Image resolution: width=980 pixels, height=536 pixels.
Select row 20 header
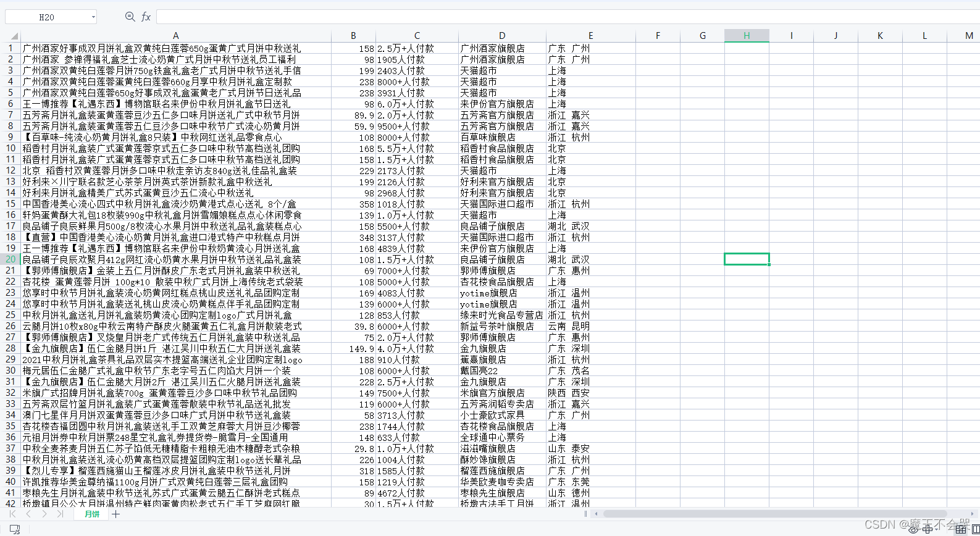[10, 259]
